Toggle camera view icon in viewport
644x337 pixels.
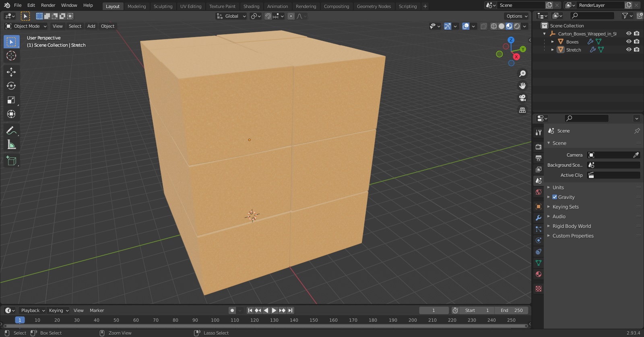click(522, 98)
